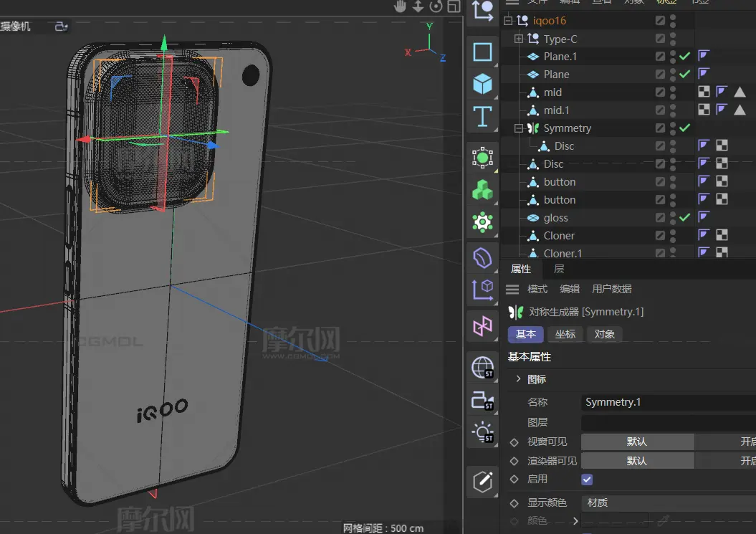Collapse the iqoo16 hierarchy

pyautogui.click(x=507, y=20)
